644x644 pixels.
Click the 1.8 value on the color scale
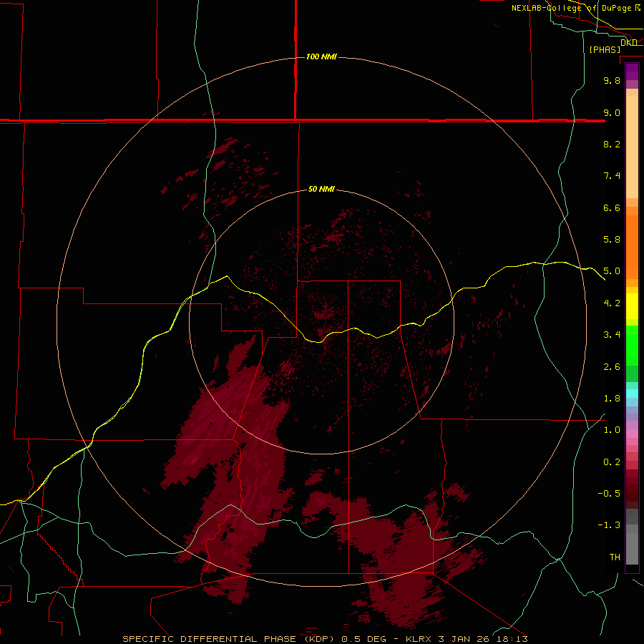(612, 399)
